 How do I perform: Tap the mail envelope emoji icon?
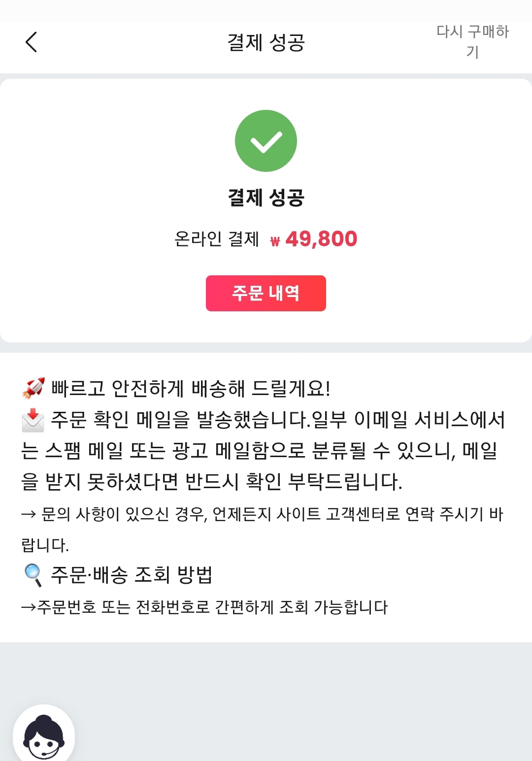(x=33, y=420)
